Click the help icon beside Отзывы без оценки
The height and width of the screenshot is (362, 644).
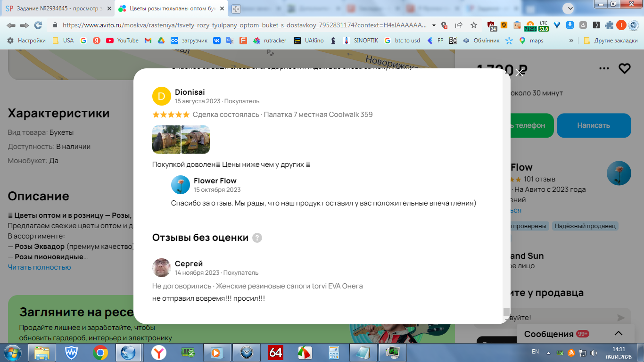click(x=257, y=238)
